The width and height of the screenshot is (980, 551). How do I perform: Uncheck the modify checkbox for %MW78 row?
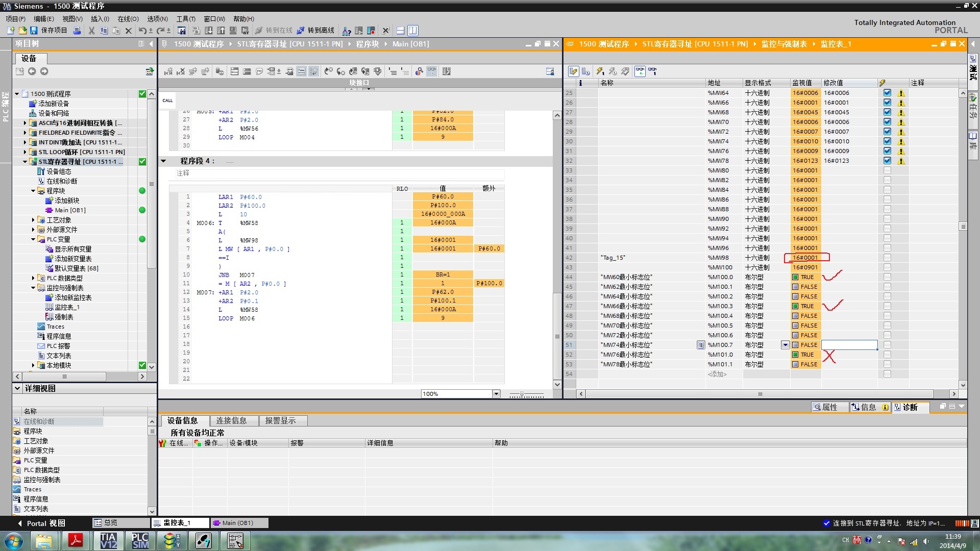pos(887,161)
